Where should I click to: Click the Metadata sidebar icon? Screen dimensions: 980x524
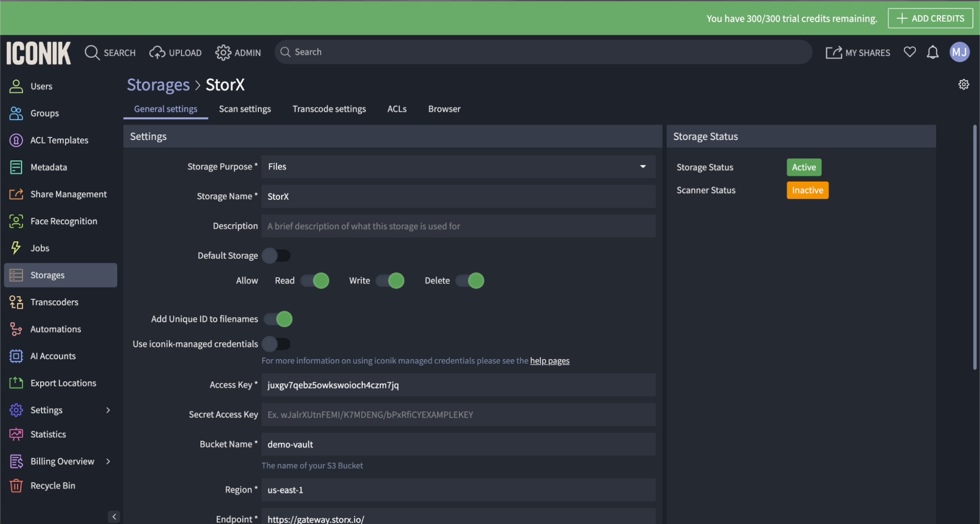16,167
